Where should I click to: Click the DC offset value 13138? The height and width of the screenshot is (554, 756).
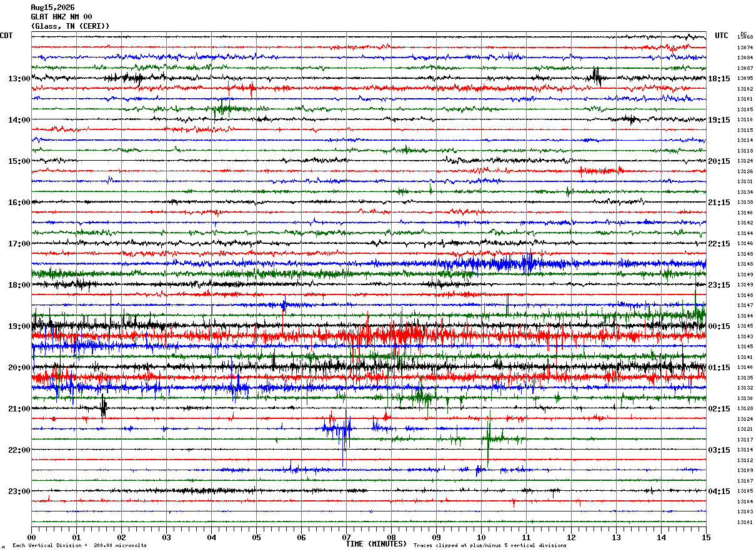point(745,203)
